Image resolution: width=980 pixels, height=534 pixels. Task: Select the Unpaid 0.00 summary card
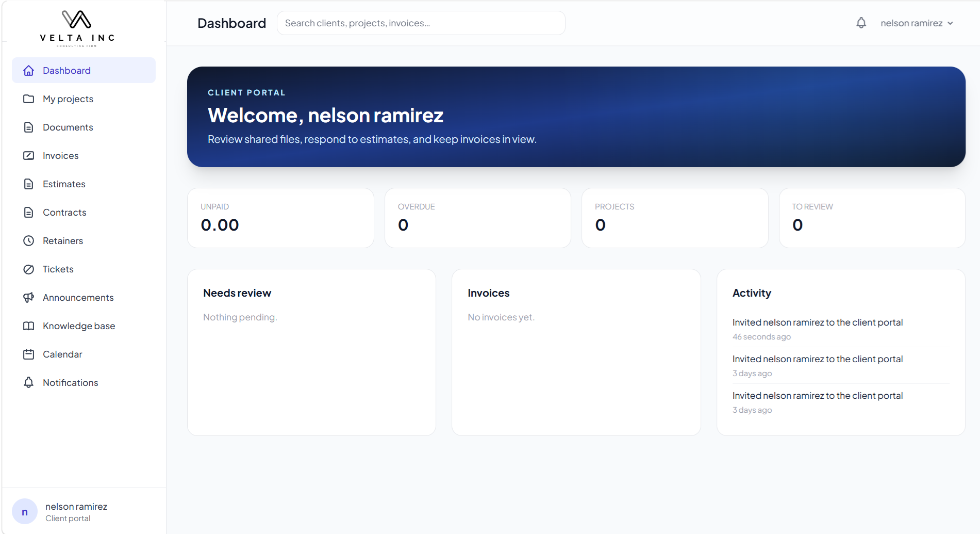pos(280,218)
